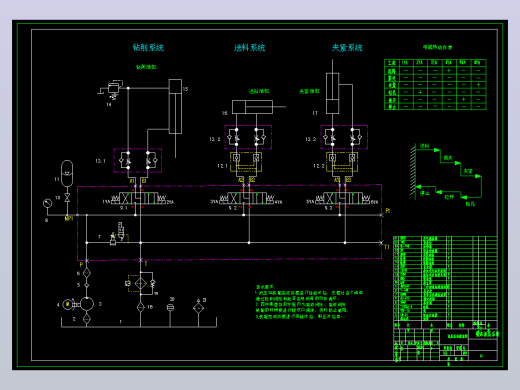520x390 pixels.
Task: Click directional valve 9.2 with solenoids 3YA and 4YA
Action: [x=247, y=199]
